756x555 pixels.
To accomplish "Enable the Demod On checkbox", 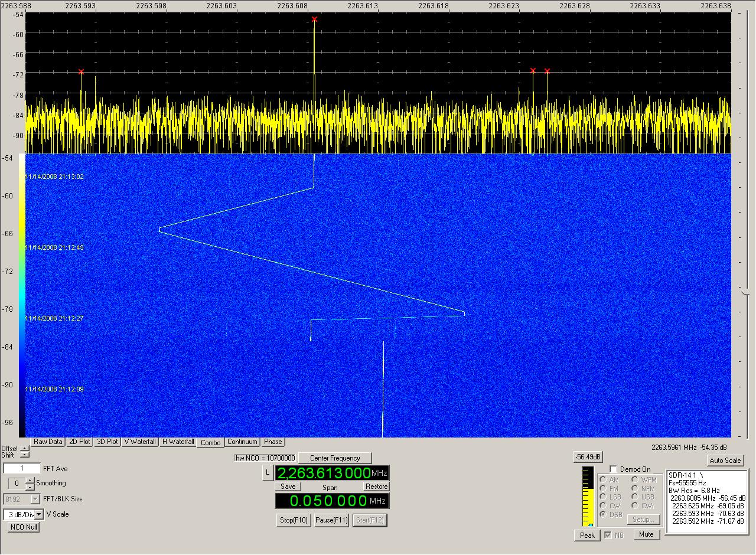I will (613, 469).
